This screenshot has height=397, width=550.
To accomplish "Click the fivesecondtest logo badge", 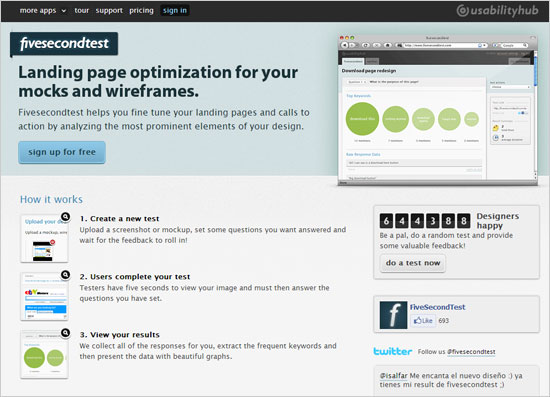I will [x=64, y=43].
